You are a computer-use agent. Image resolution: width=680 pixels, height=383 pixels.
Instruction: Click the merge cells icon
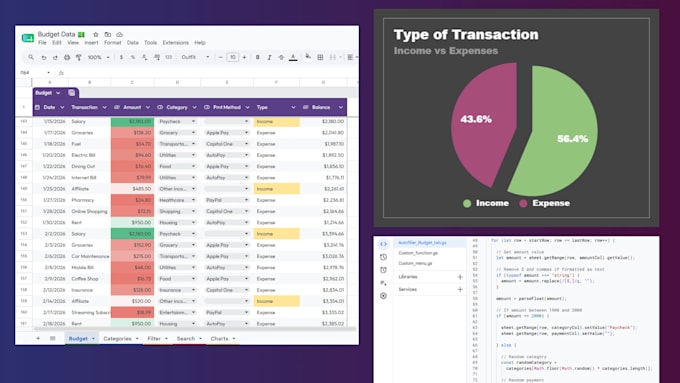pyautogui.click(x=333, y=57)
